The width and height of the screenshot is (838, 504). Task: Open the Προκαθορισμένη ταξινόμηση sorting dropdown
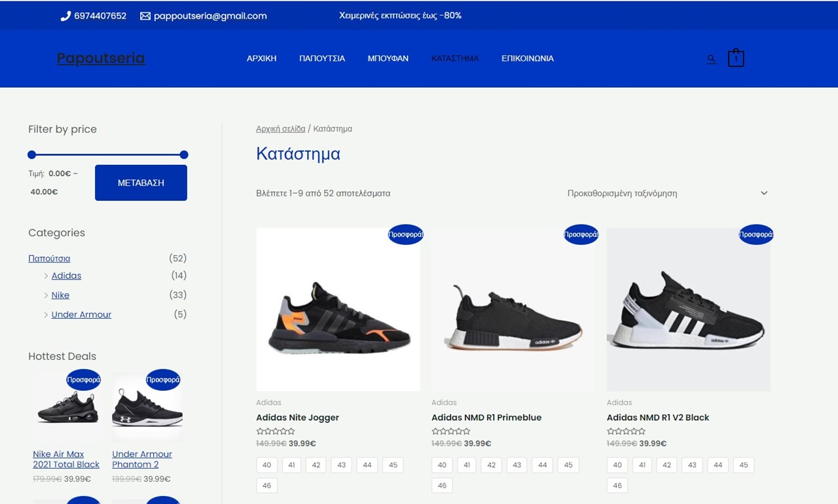pos(666,193)
